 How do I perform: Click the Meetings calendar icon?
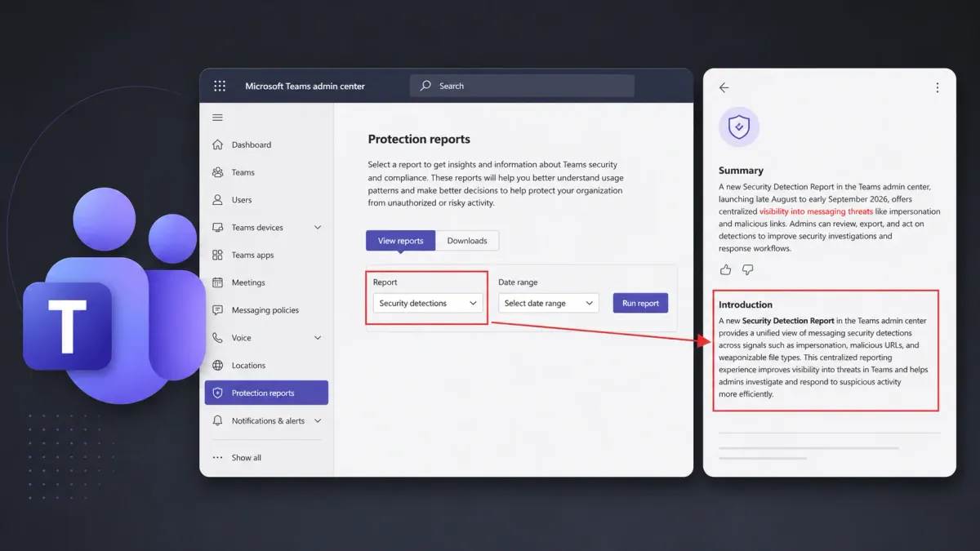(x=217, y=282)
